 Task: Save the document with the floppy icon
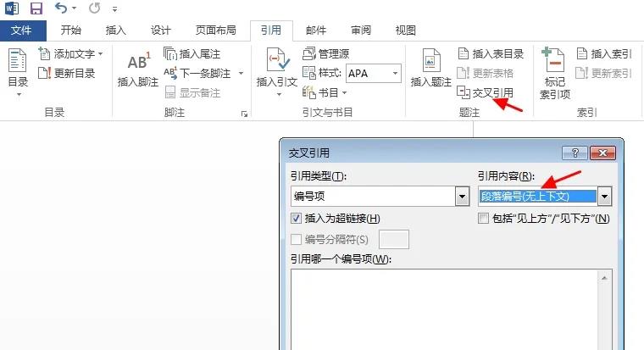pyautogui.click(x=36, y=8)
